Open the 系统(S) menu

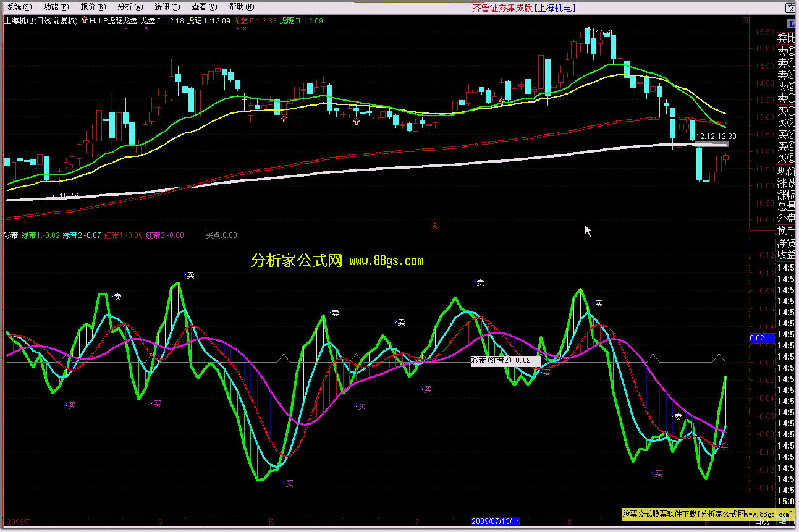pos(18,7)
